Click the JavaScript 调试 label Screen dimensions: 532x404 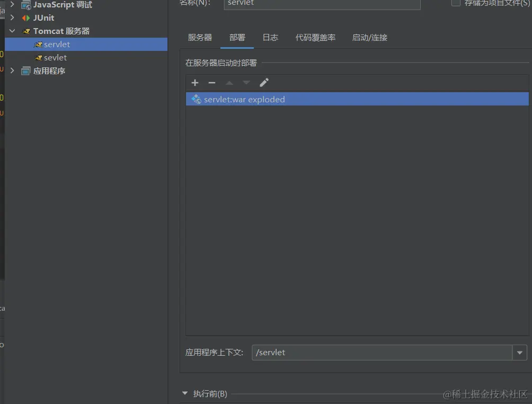[x=63, y=5]
